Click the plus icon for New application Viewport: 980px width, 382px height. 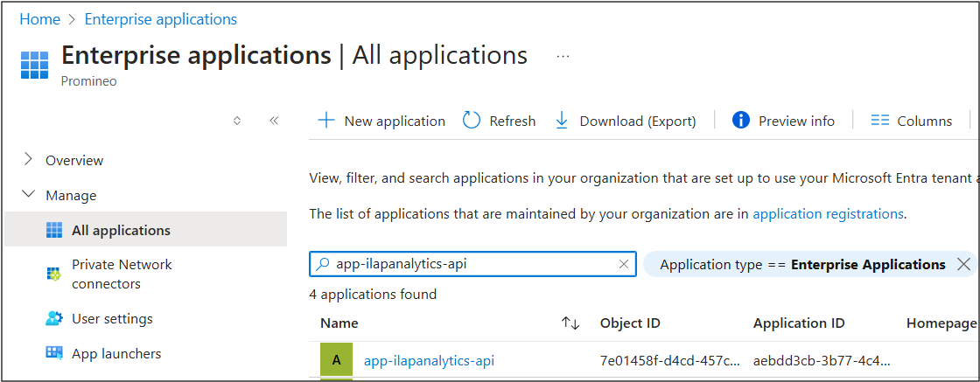(x=326, y=121)
